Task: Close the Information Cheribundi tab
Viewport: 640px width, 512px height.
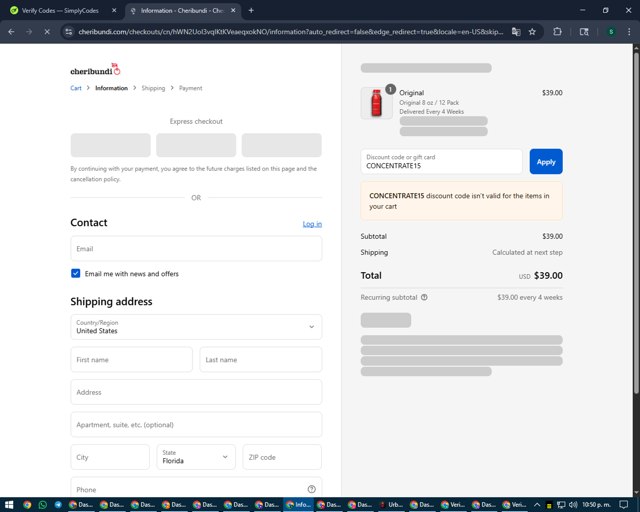Action: (233, 11)
